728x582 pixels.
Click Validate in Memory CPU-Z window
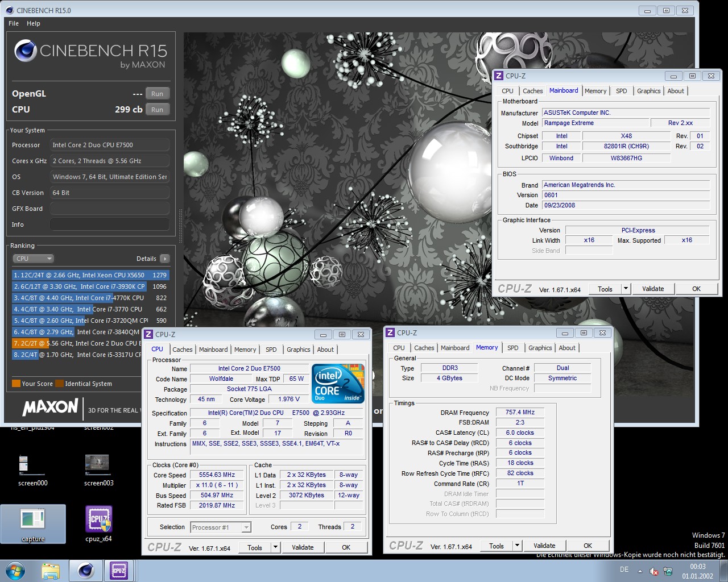[544, 546]
